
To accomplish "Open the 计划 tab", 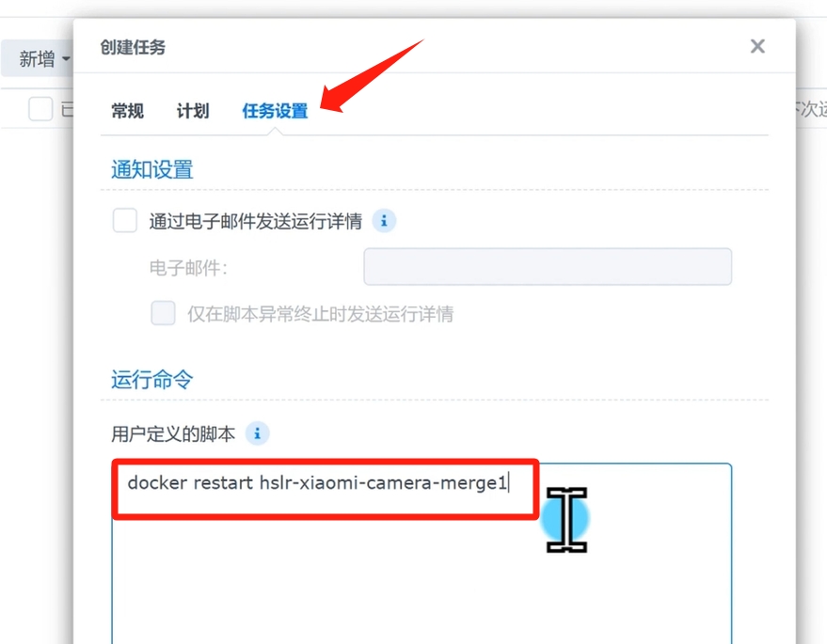I will click(x=193, y=111).
